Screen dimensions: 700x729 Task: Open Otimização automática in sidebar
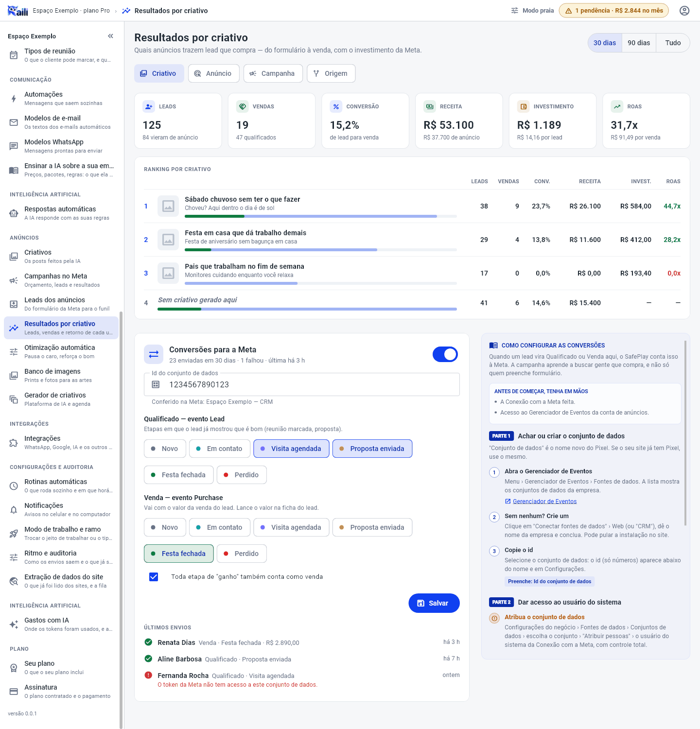tap(61, 352)
